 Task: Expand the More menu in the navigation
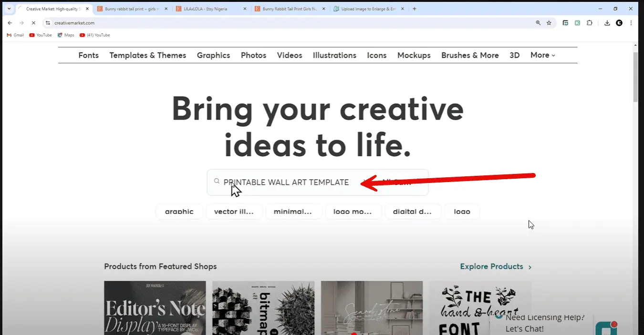tap(543, 55)
